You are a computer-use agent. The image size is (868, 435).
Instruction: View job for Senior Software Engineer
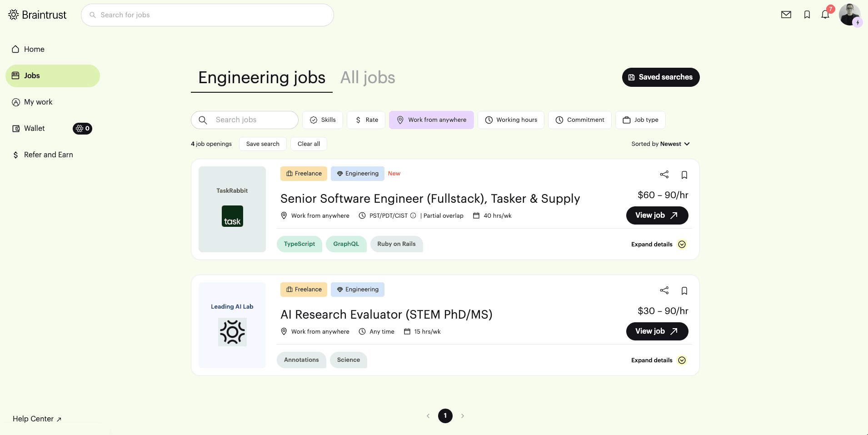click(657, 215)
